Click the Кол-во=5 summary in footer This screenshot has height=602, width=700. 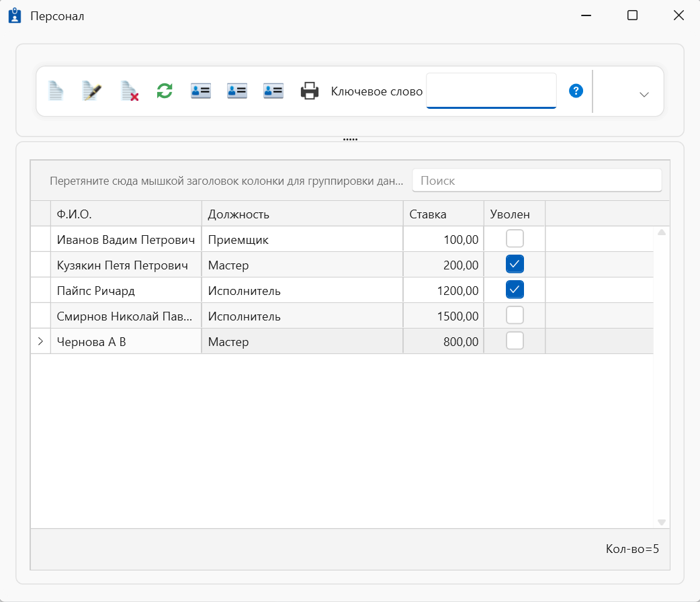pos(632,549)
